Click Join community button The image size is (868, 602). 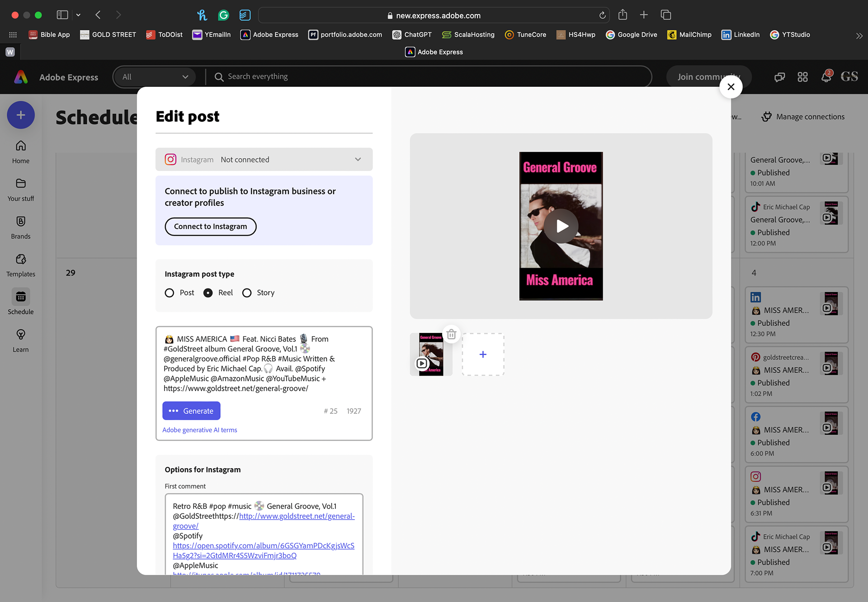pyautogui.click(x=708, y=77)
